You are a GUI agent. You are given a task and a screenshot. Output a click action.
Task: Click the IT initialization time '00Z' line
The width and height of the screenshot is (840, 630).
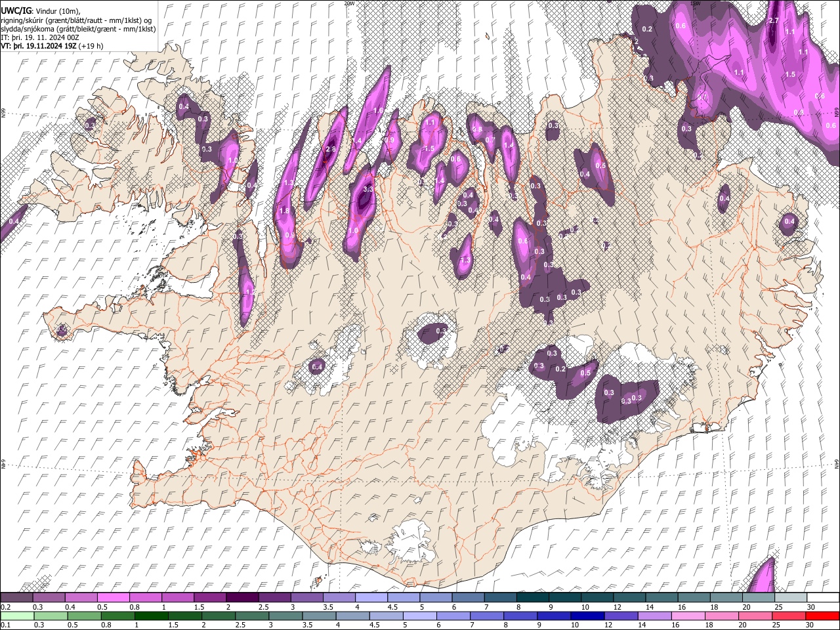(x=41, y=38)
